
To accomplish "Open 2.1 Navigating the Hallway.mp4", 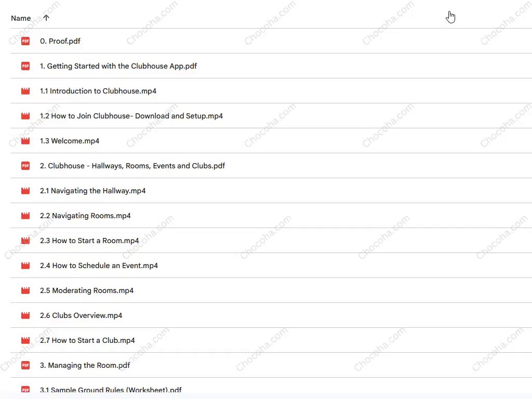I will (92, 191).
